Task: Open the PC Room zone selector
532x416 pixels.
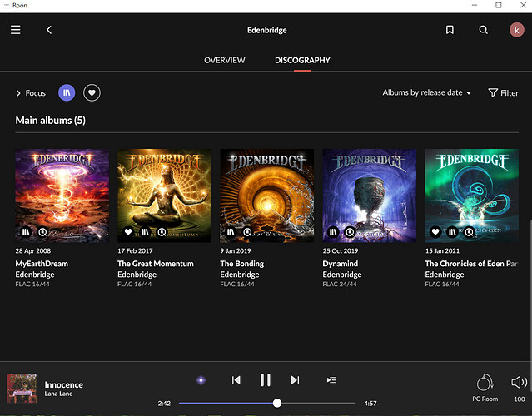Action: (485, 389)
